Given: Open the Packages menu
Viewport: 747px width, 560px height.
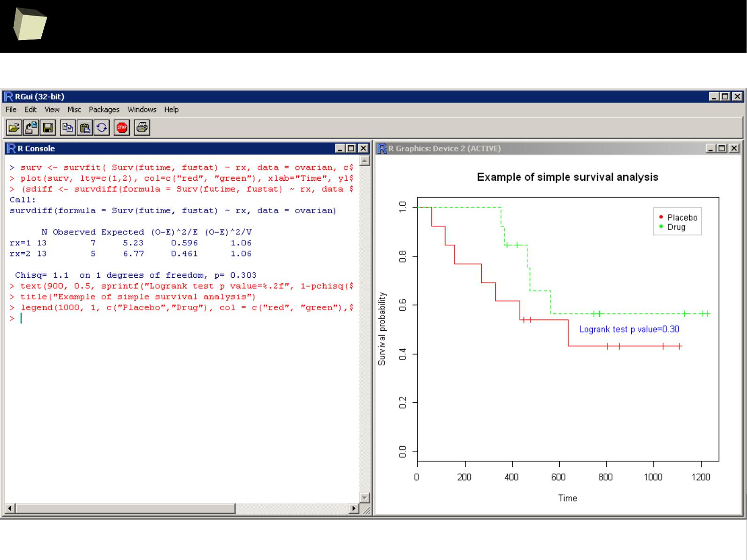Looking at the screenshot, I should 104,109.
